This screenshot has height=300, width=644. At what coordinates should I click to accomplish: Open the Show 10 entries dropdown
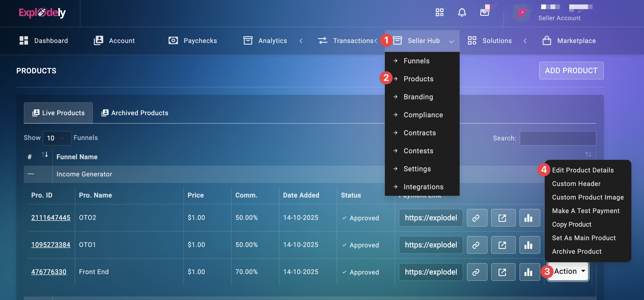tap(57, 138)
